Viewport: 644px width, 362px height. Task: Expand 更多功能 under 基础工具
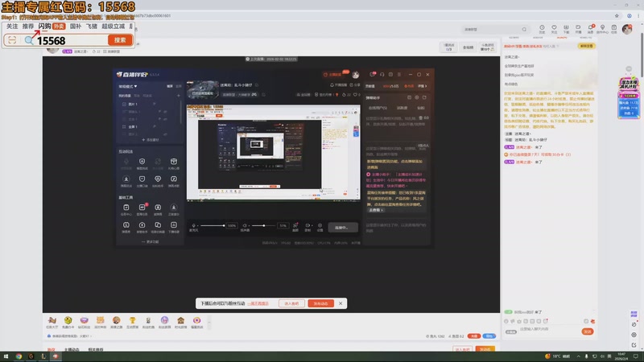point(151,242)
